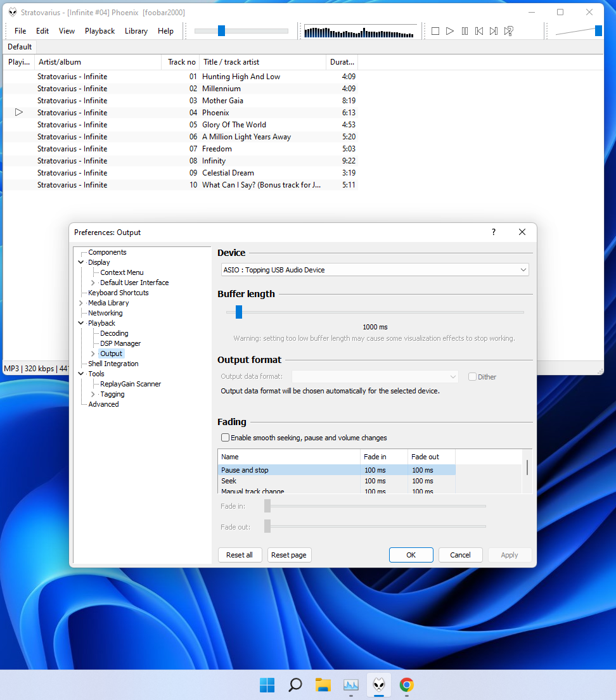Enable smooth seeking, pause and volume changes
Viewport: 616px width, 700px height.
click(x=225, y=438)
